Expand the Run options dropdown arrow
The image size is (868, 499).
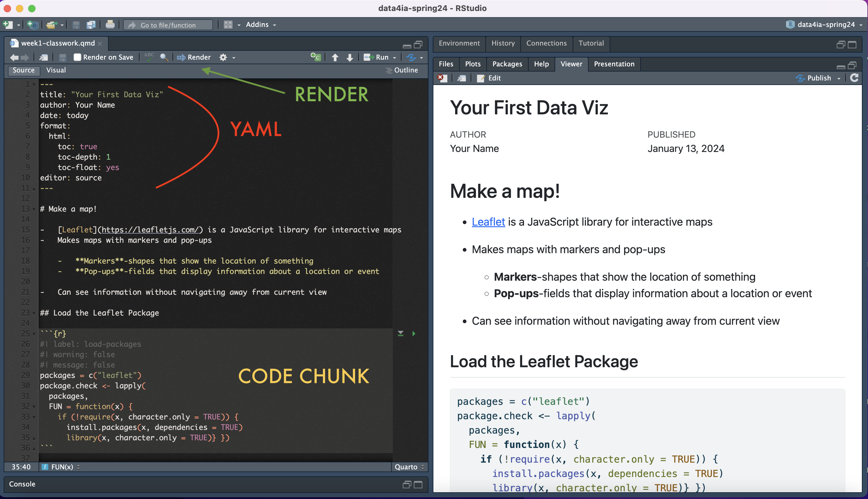click(395, 57)
